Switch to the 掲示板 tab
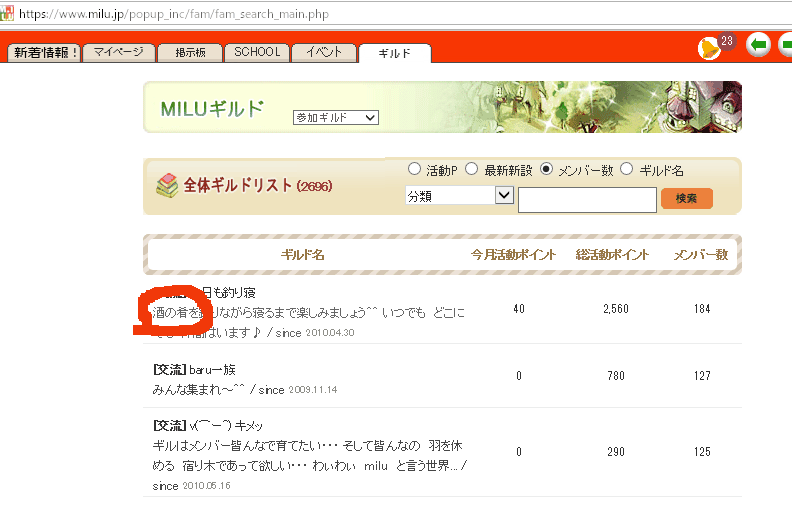The height and width of the screenshot is (508, 792). tap(190, 53)
